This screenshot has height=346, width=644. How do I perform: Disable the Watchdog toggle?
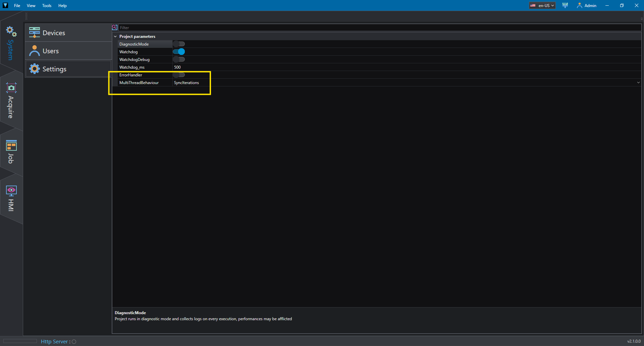179,52
